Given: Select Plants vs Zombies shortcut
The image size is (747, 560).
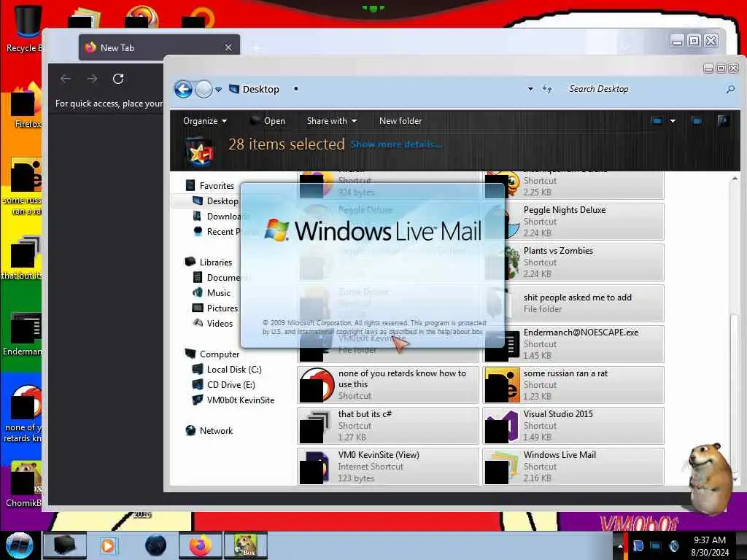Looking at the screenshot, I should point(573,262).
